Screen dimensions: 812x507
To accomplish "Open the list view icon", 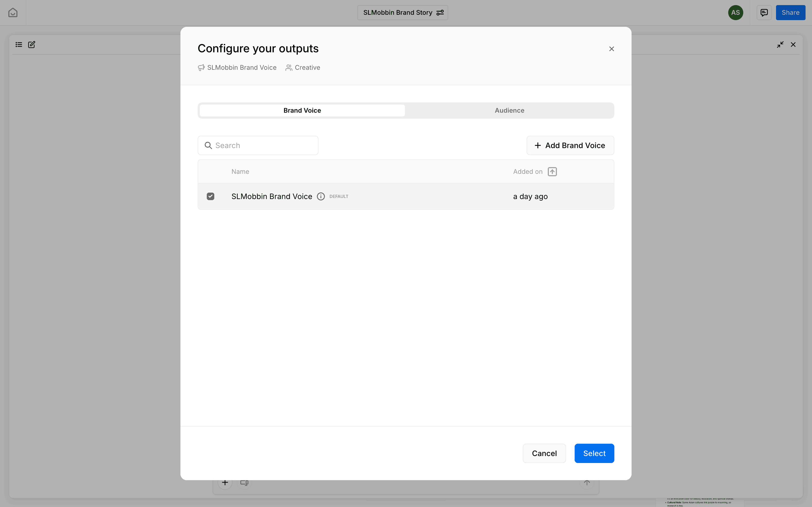I will [19, 45].
